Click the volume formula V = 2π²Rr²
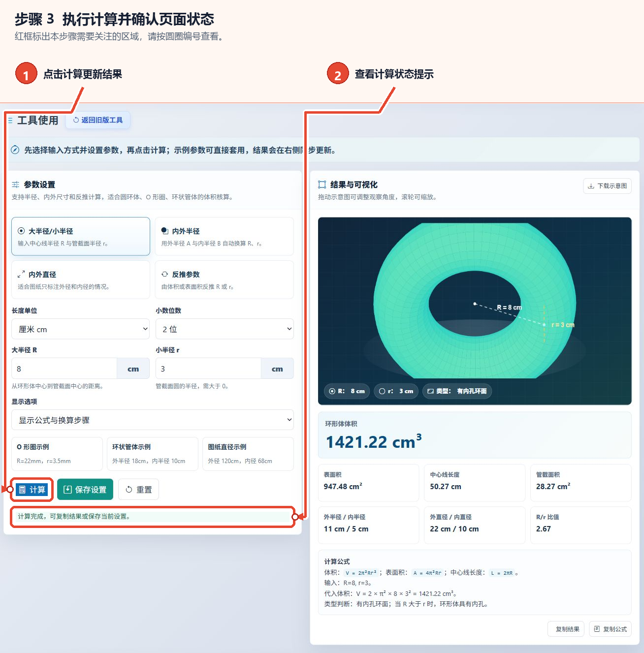Viewport: 644px width, 653px height. click(361, 573)
